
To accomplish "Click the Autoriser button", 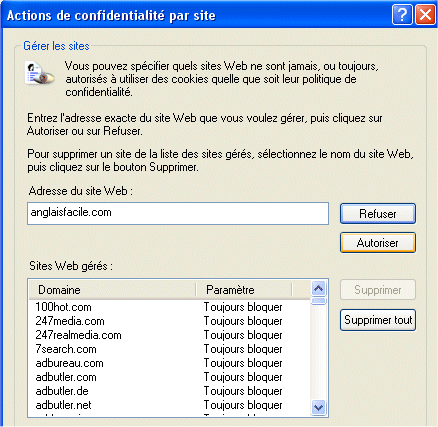I will (378, 243).
